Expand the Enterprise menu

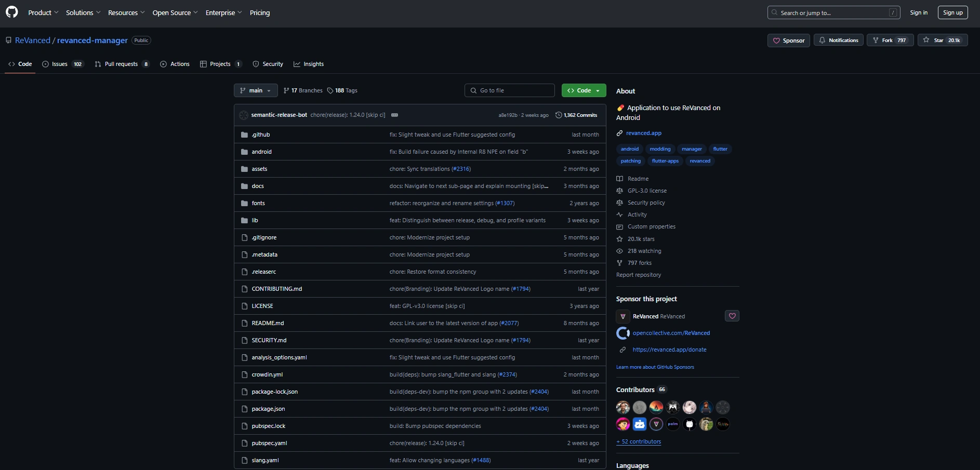224,12
